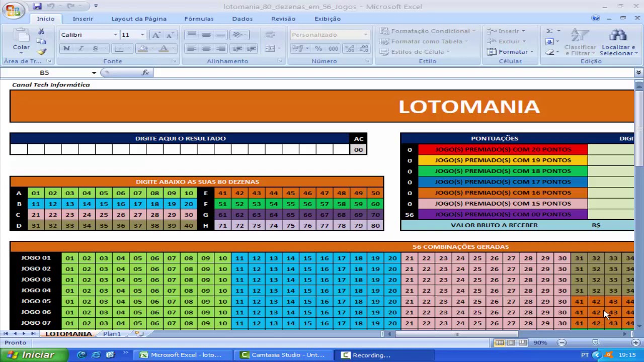644x362 pixels.
Task: Save the workbook via quick access toolbar
Action: click(x=37, y=7)
